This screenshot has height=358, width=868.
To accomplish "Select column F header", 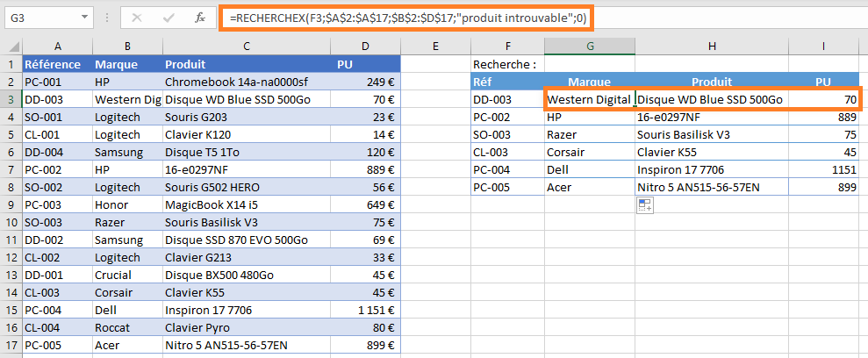I will pyautogui.click(x=507, y=47).
